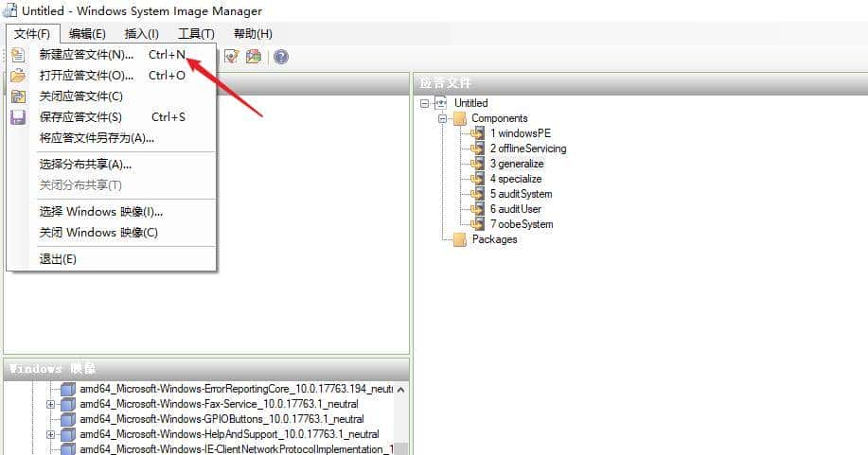Select the 6 auditUser pass label
The width and height of the screenshot is (868, 455).
516,209
